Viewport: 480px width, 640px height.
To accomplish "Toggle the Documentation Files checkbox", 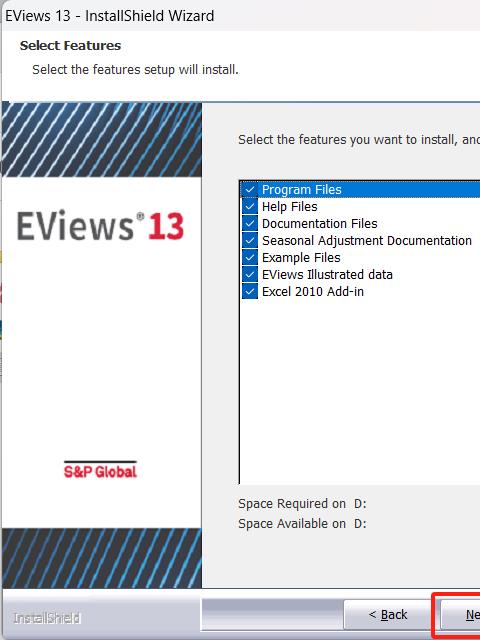I will coord(249,224).
